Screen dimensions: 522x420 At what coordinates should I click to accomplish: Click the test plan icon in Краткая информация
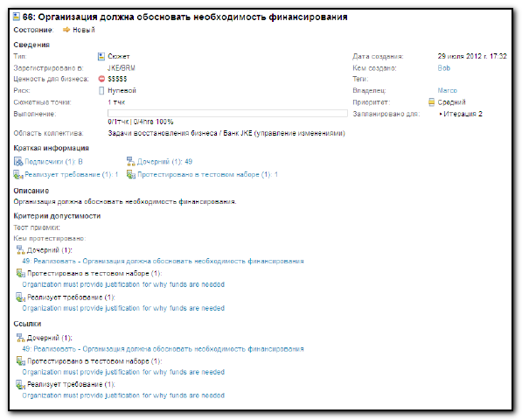tap(131, 174)
